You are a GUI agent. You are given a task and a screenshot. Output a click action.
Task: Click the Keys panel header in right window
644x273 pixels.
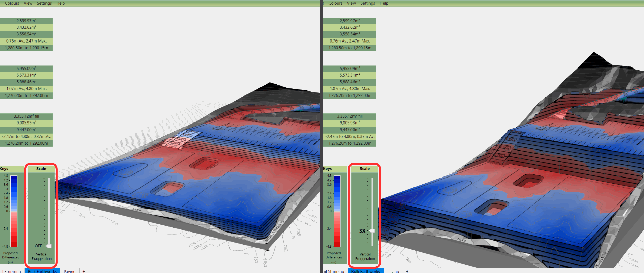(328, 169)
